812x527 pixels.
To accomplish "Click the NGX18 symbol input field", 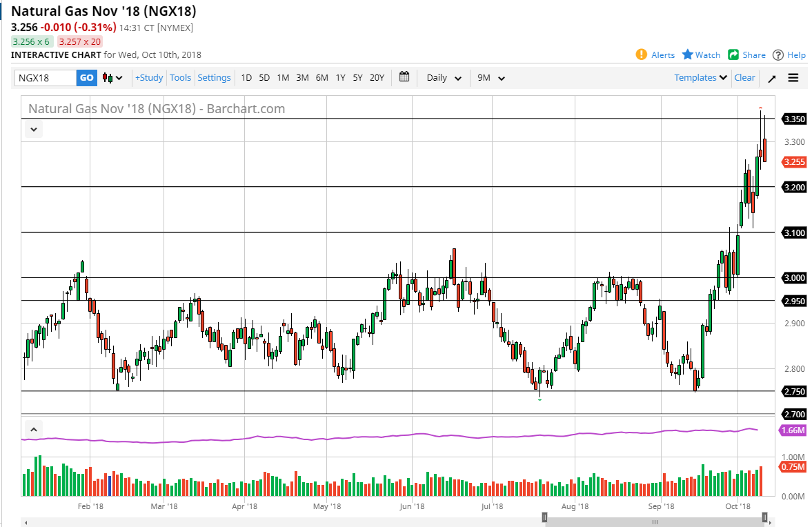I will [x=46, y=78].
